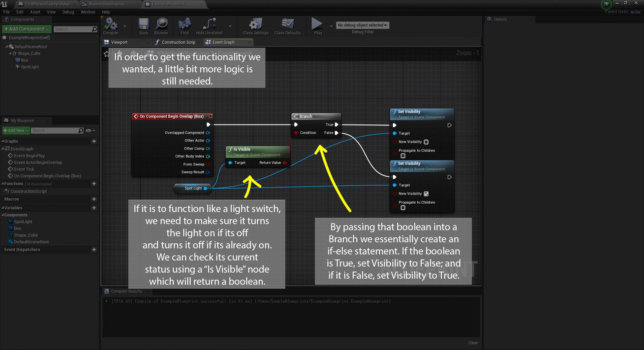Select DefaultSceneRoot component
The image size is (644, 350).
click(31, 47)
